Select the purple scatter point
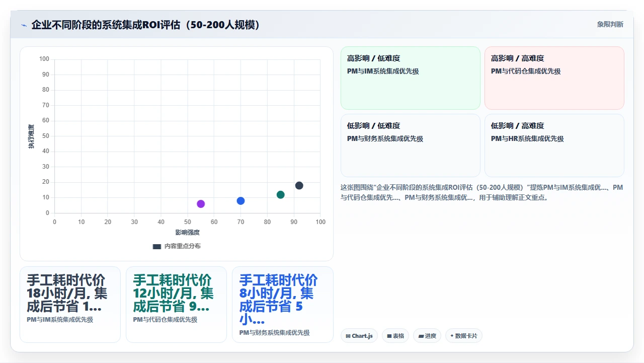644x363 pixels. click(201, 204)
